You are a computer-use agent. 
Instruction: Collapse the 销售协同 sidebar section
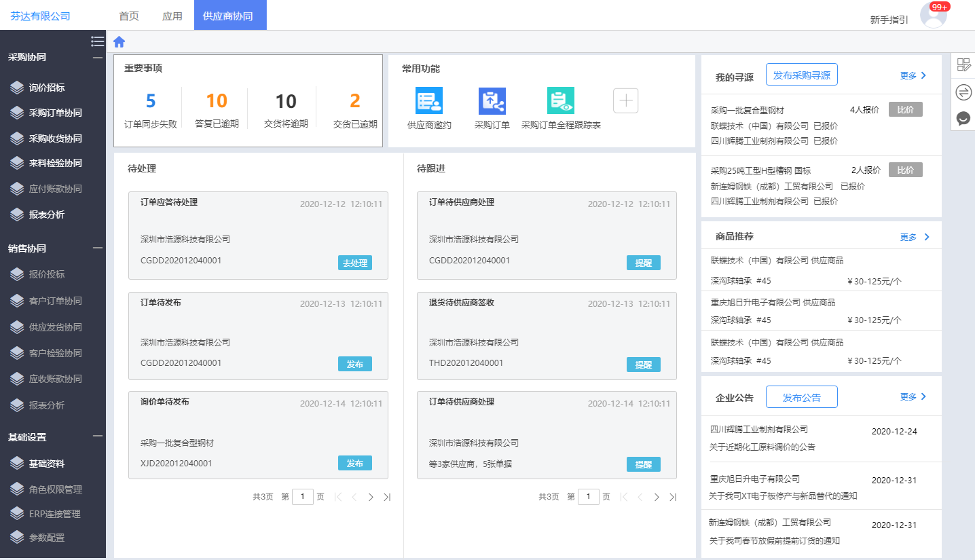98,248
